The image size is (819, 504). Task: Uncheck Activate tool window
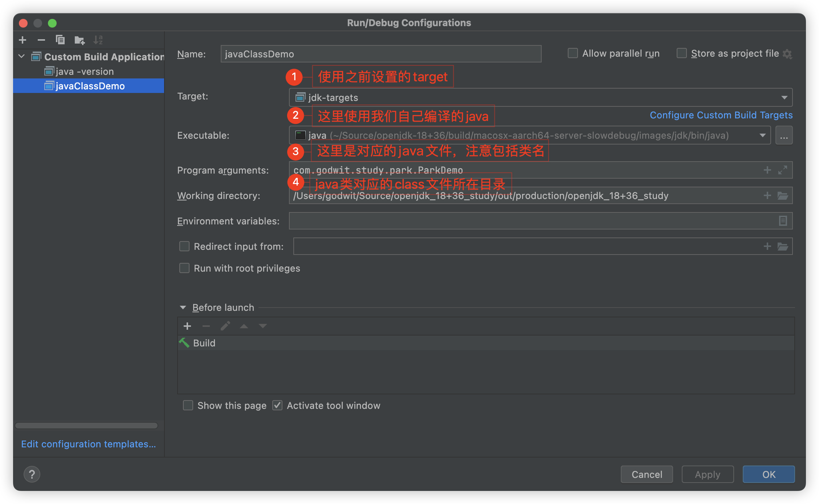click(277, 405)
